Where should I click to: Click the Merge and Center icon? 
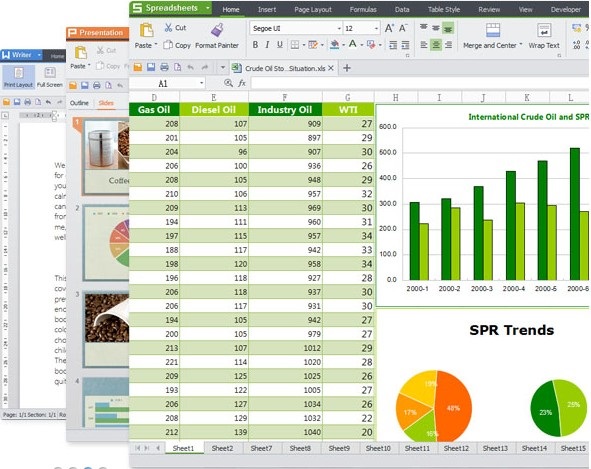pos(493,30)
